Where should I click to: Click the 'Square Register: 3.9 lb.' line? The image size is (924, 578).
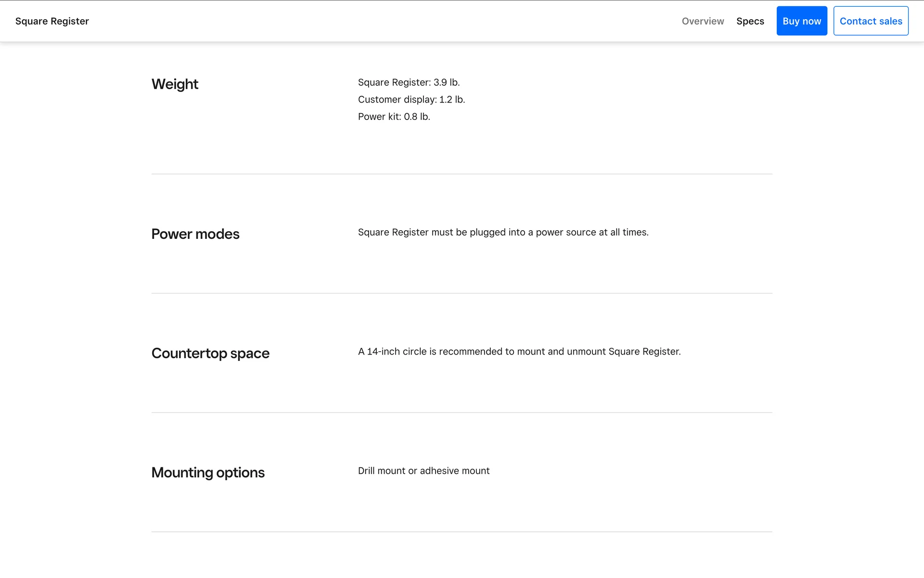pyautogui.click(x=409, y=82)
